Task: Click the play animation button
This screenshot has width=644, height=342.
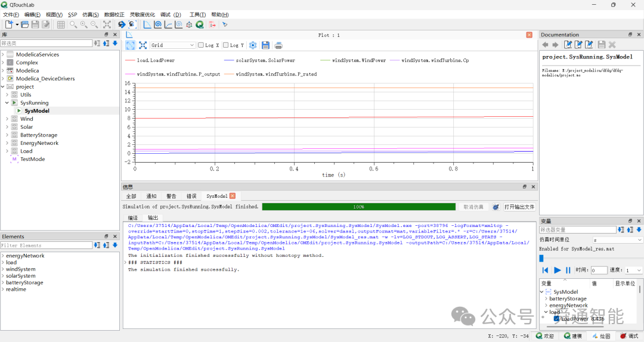Action: (x=558, y=270)
